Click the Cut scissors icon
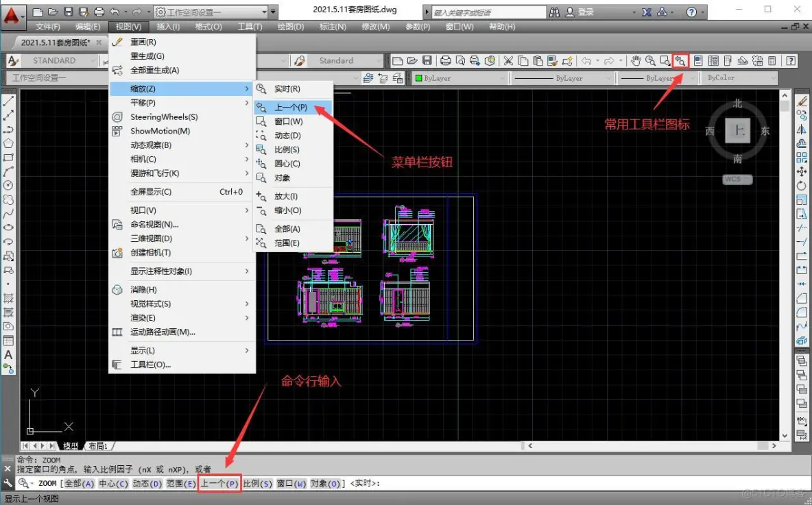The image size is (812, 505). [509, 61]
